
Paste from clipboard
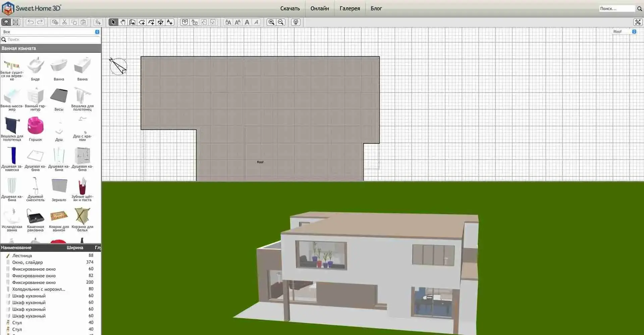pos(83,22)
